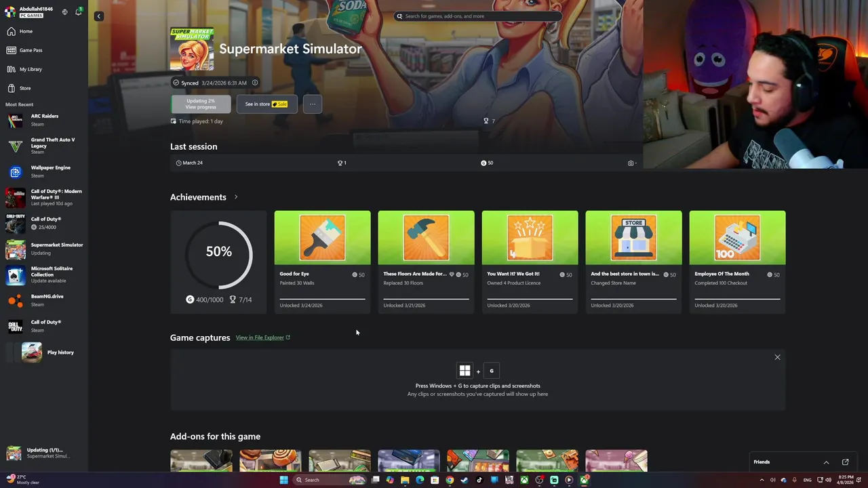Screen dimensions: 868x488
Task: Click the search for games field
Action: 478,16
